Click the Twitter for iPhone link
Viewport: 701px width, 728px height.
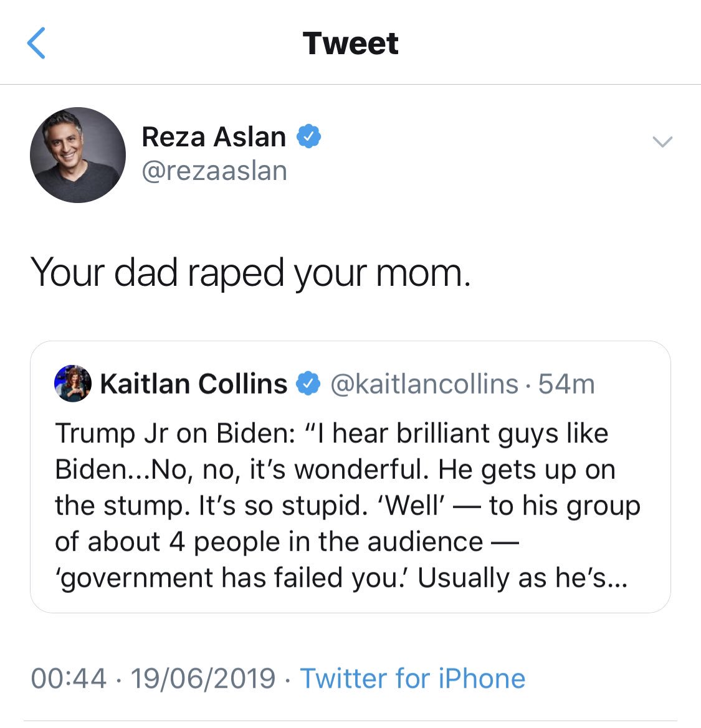412,678
